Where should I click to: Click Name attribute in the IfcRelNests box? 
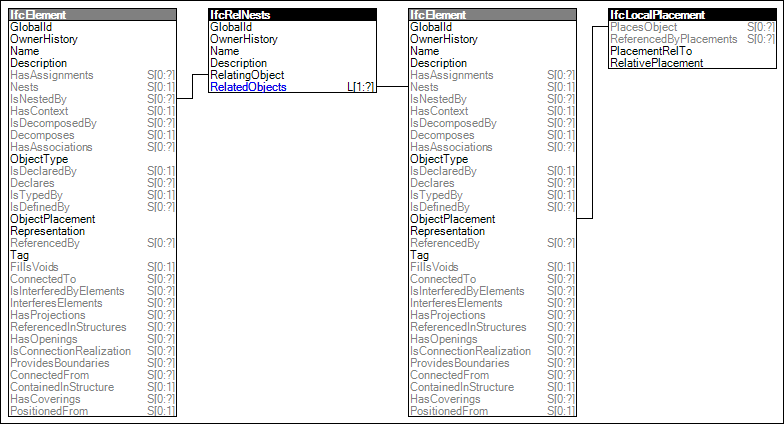point(224,51)
